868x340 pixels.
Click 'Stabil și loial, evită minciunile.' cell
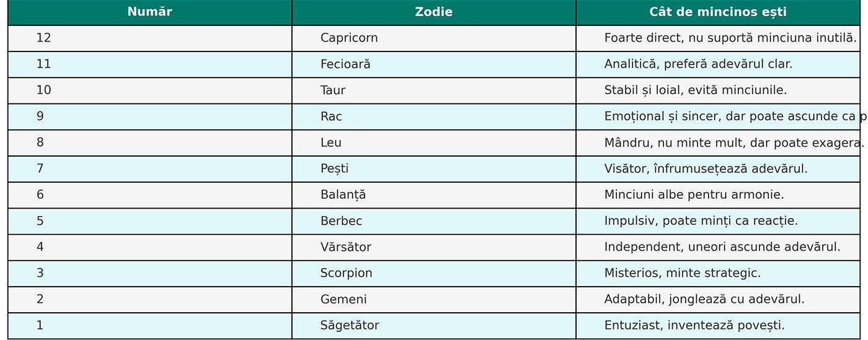tap(695, 90)
